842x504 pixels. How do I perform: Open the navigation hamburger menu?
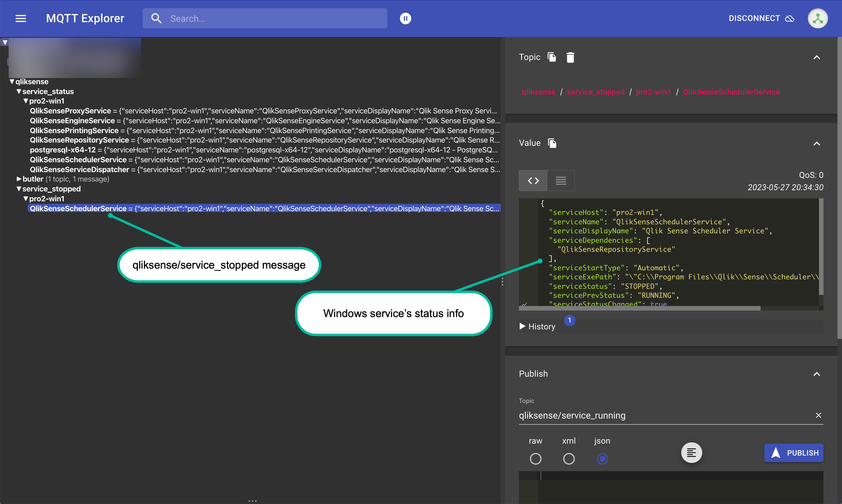[20, 18]
